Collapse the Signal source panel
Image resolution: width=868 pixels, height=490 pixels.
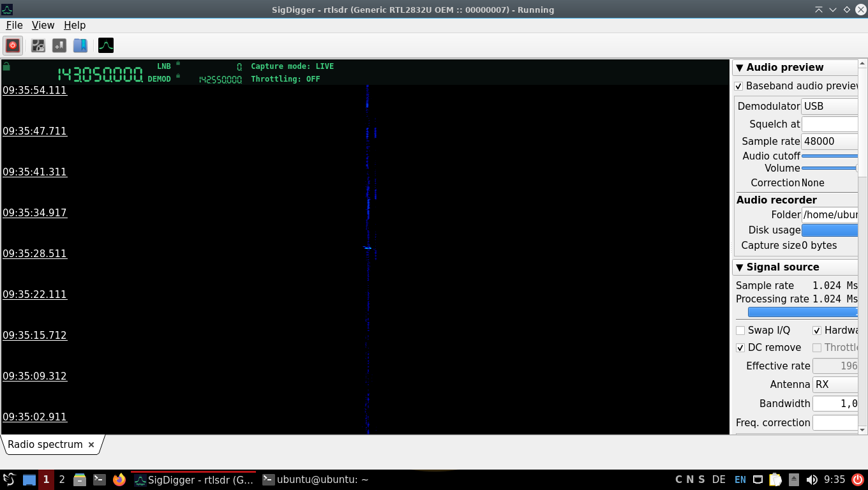739,267
